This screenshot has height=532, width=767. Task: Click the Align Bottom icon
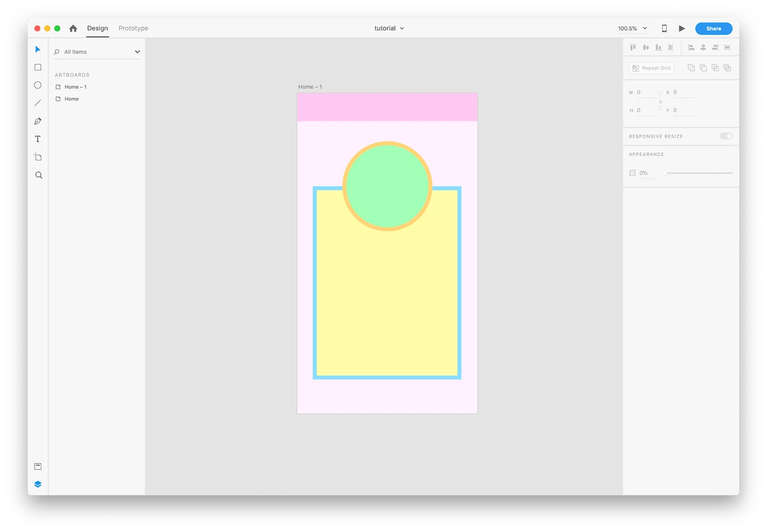coord(658,47)
